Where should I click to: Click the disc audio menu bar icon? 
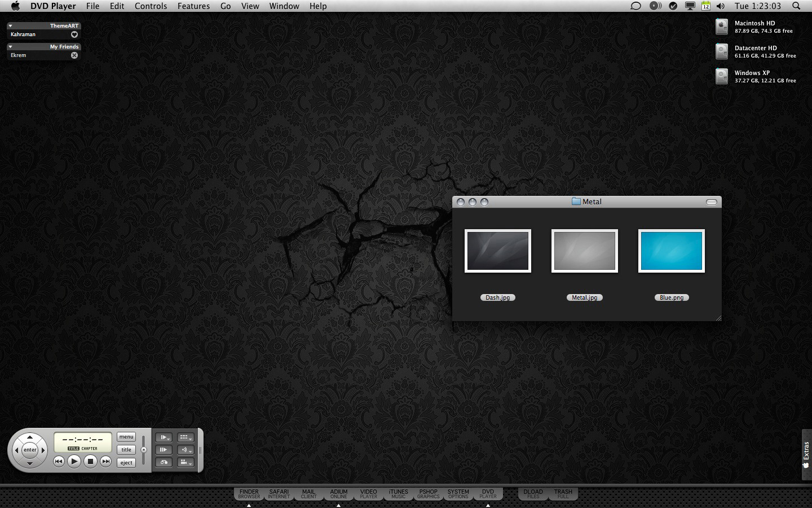click(655, 6)
